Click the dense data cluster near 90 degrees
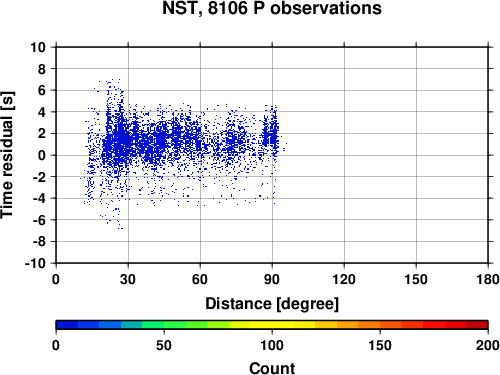 coord(271,133)
